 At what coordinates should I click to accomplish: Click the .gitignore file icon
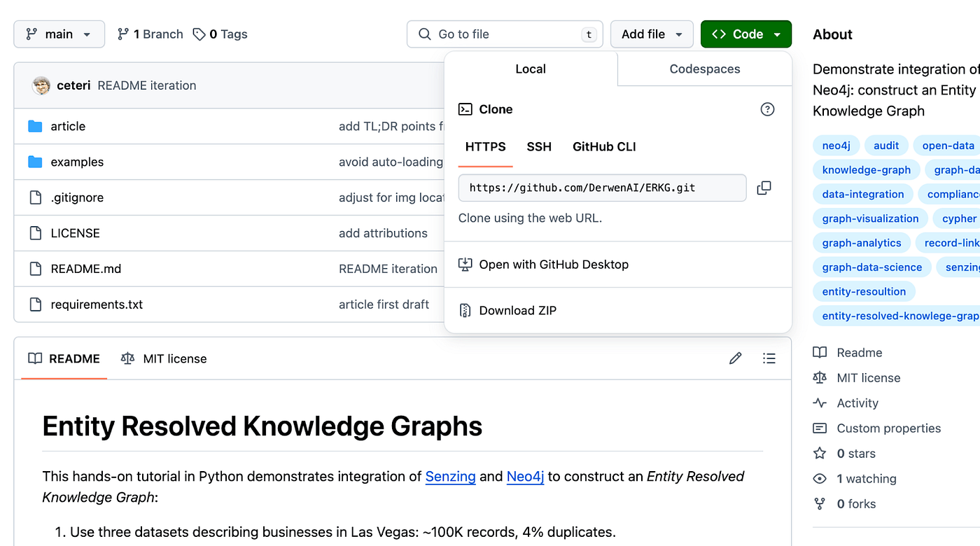[35, 198]
